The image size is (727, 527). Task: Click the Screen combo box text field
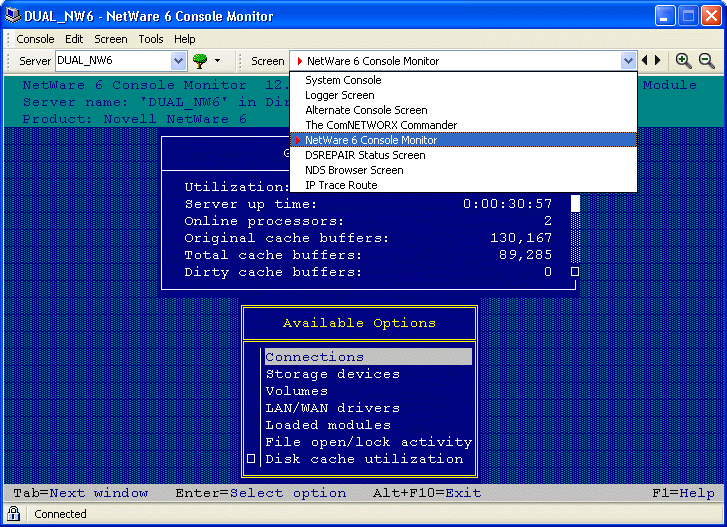click(x=455, y=61)
